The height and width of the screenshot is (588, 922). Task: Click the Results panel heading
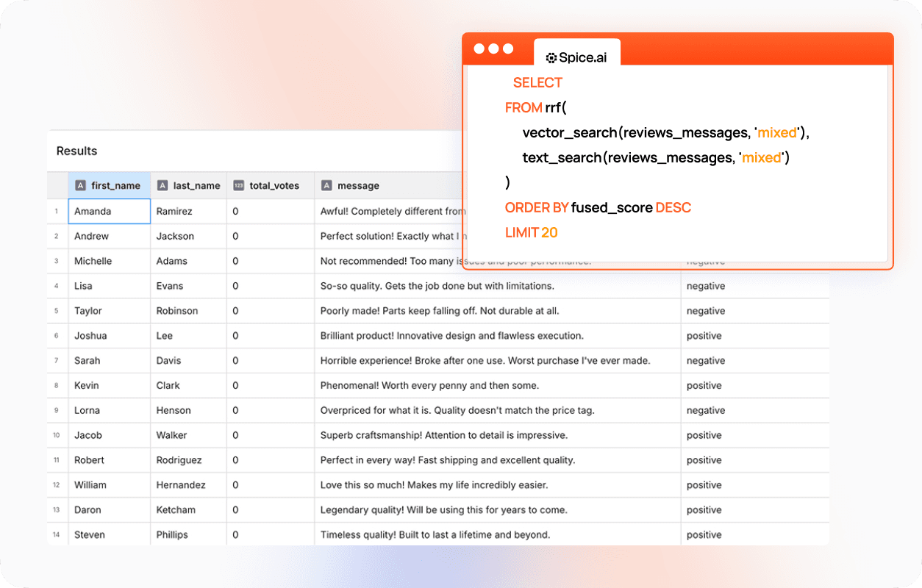pyautogui.click(x=77, y=151)
